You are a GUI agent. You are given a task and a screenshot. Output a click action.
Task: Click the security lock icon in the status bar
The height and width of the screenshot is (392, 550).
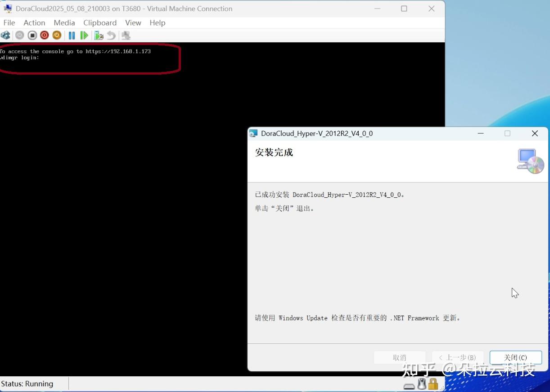point(433,385)
